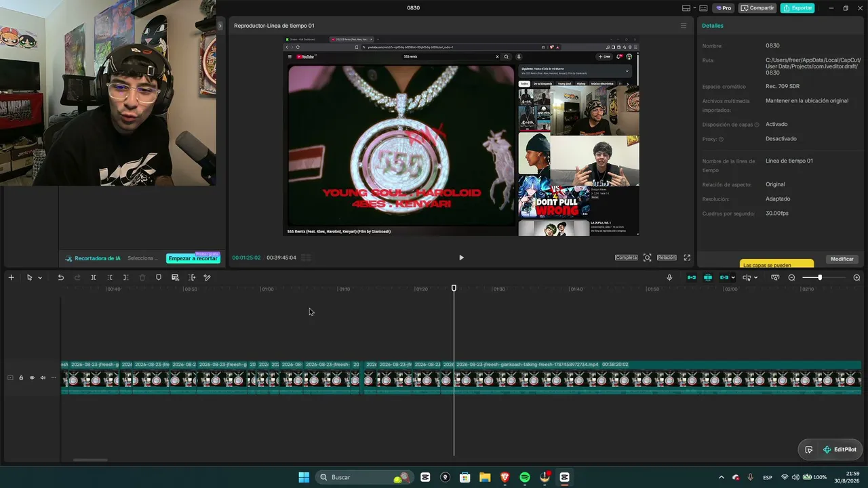Open the preview zoom scan icon

648,258
